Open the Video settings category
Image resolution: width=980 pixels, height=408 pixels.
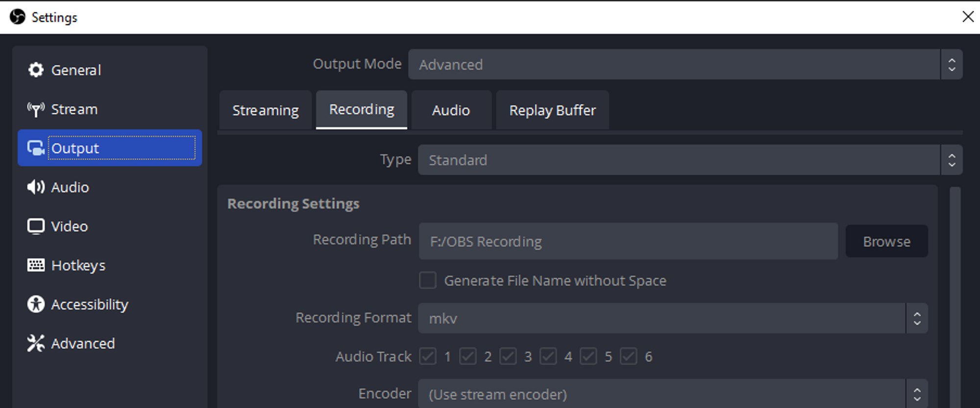(x=110, y=226)
